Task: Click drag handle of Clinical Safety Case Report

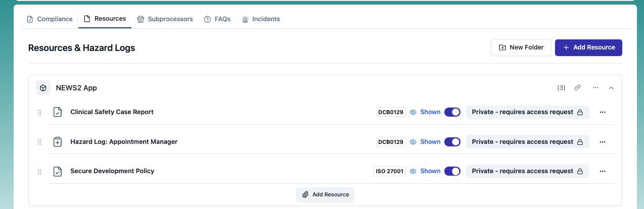Action: 39,113
